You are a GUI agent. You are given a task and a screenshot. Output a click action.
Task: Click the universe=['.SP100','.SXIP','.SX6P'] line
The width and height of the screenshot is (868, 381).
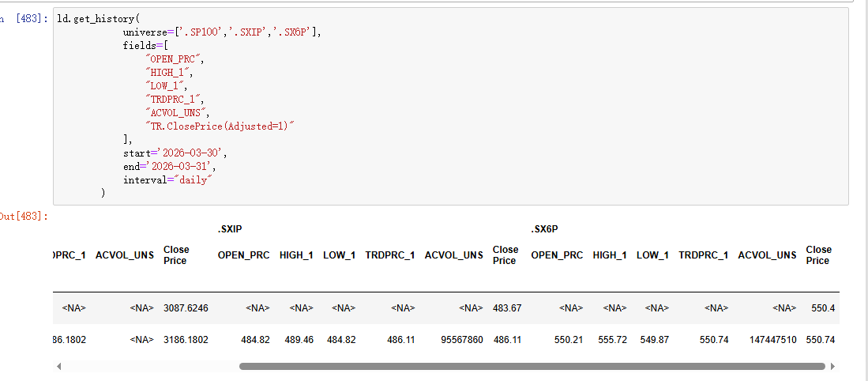(222, 32)
